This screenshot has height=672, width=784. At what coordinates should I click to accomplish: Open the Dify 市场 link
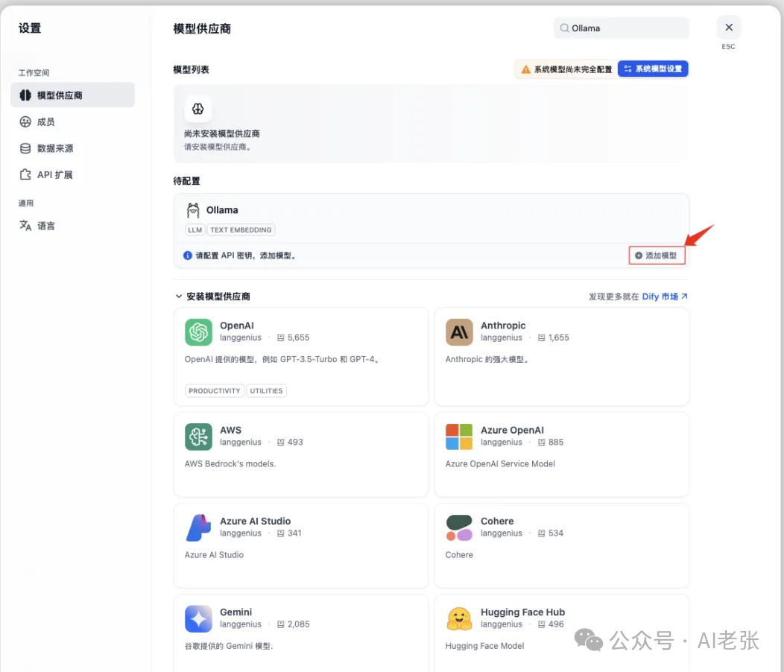(x=665, y=297)
